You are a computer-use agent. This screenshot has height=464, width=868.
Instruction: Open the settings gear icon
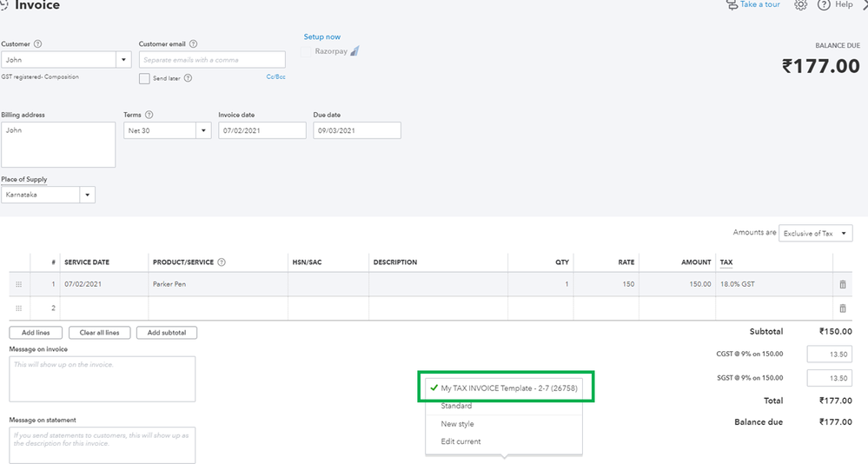pos(801,5)
